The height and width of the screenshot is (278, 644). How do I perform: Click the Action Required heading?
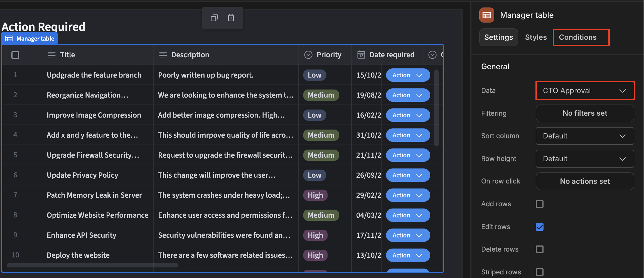point(43,27)
